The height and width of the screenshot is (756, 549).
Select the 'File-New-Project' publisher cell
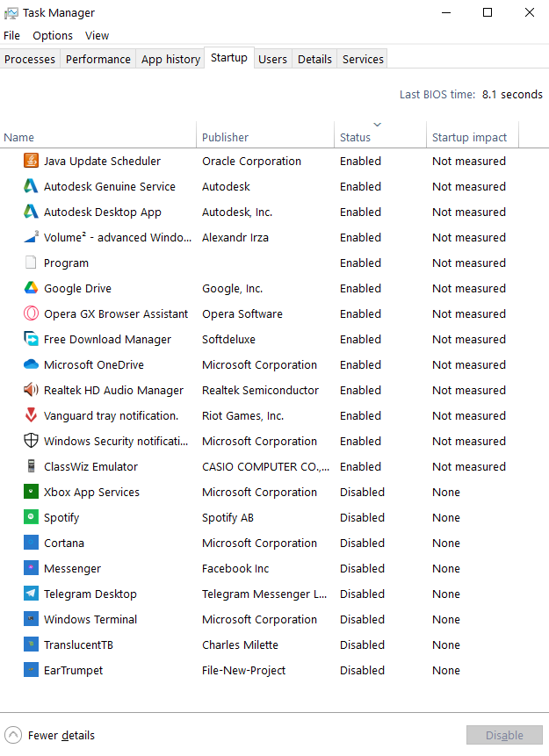pos(243,670)
